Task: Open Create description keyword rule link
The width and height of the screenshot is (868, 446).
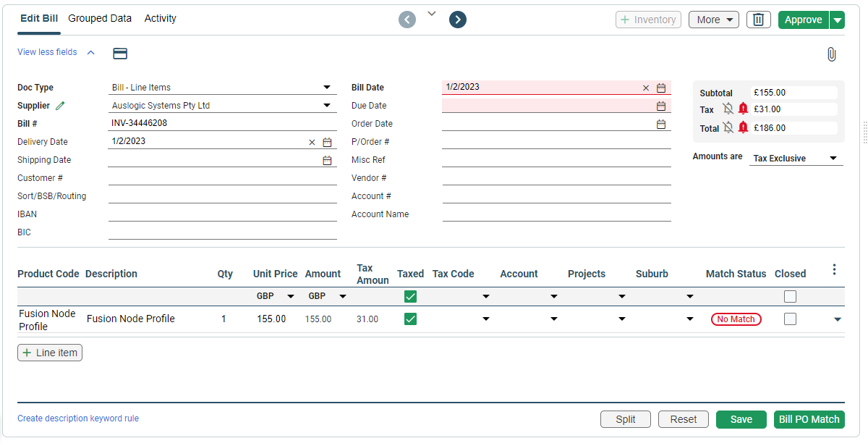Action: coord(78,418)
